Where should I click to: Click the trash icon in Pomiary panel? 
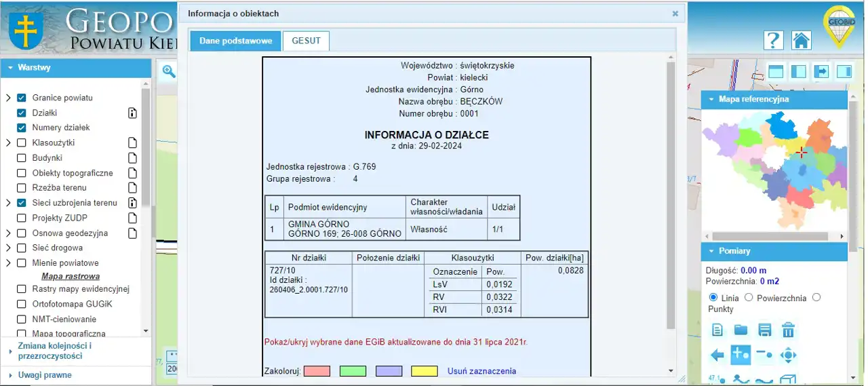coord(788,330)
